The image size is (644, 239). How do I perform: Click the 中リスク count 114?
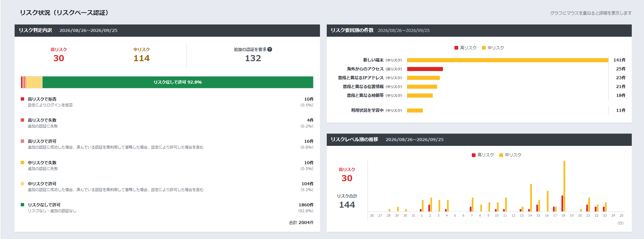coord(142,58)
